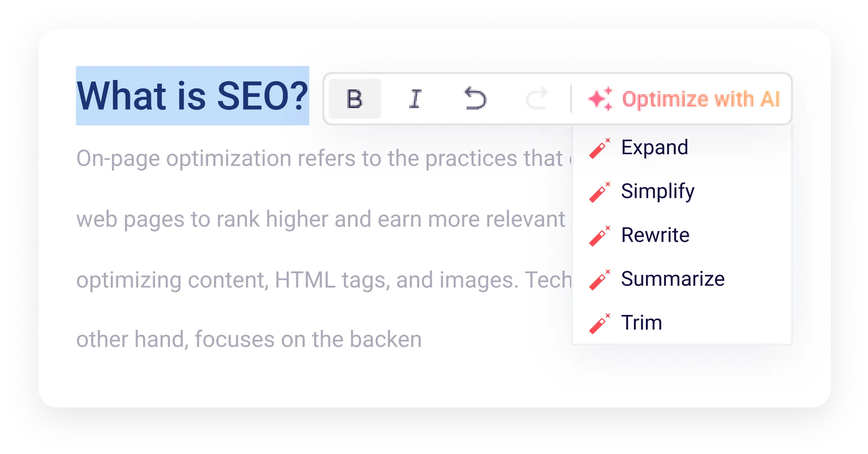Image resolution: width=868 pixels, height=454 pixels.
Task: Click the Bold formatting icon
Action: (353, 98)
